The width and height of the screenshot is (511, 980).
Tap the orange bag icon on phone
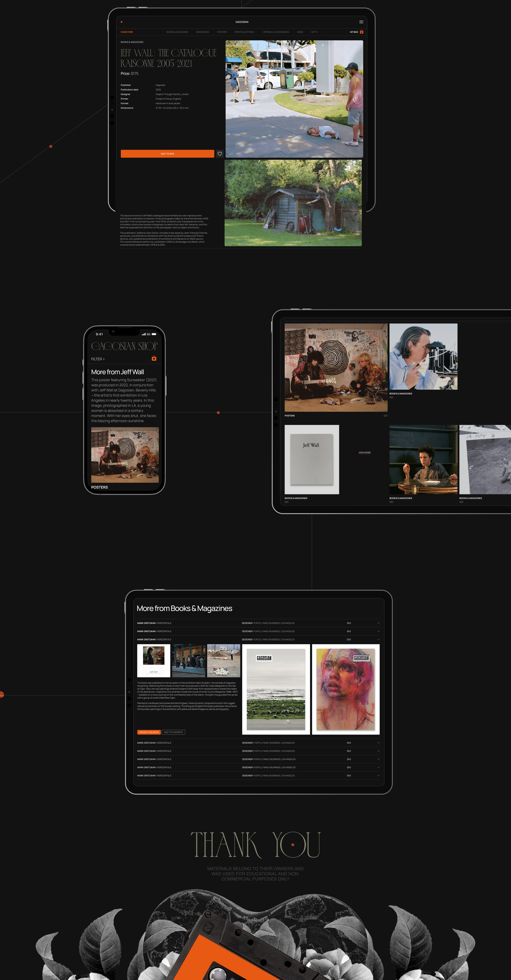tap(154, 358)
